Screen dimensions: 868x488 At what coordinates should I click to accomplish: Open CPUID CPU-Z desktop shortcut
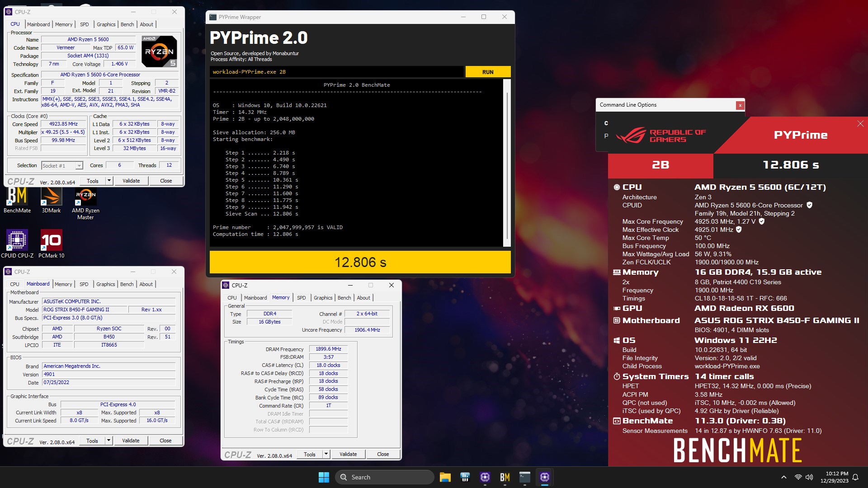(x=17, y=244)
